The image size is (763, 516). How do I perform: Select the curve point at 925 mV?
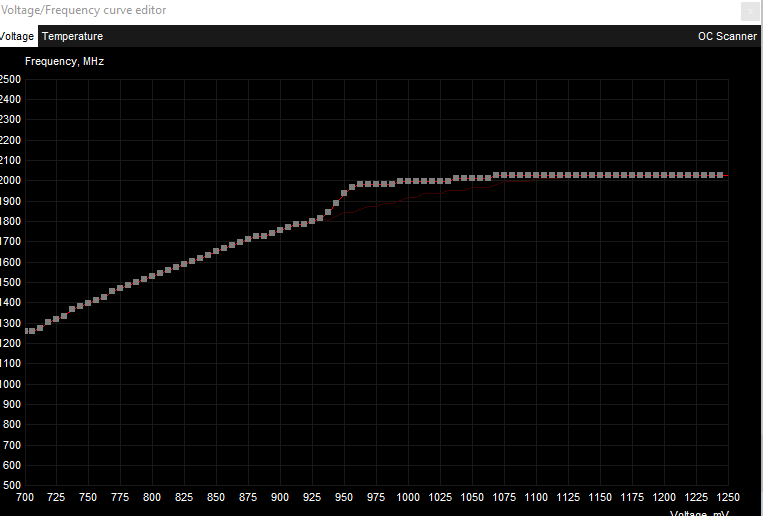click(312, 221)
